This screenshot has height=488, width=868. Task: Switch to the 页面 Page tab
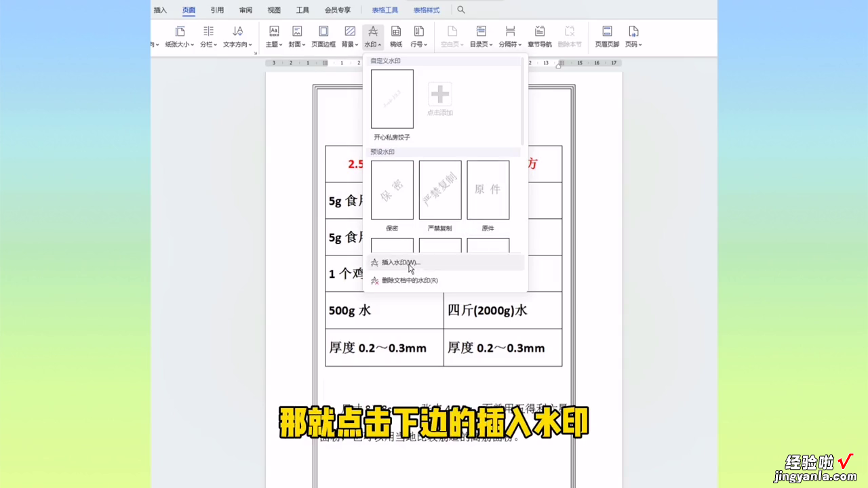[x=189, y=10]
